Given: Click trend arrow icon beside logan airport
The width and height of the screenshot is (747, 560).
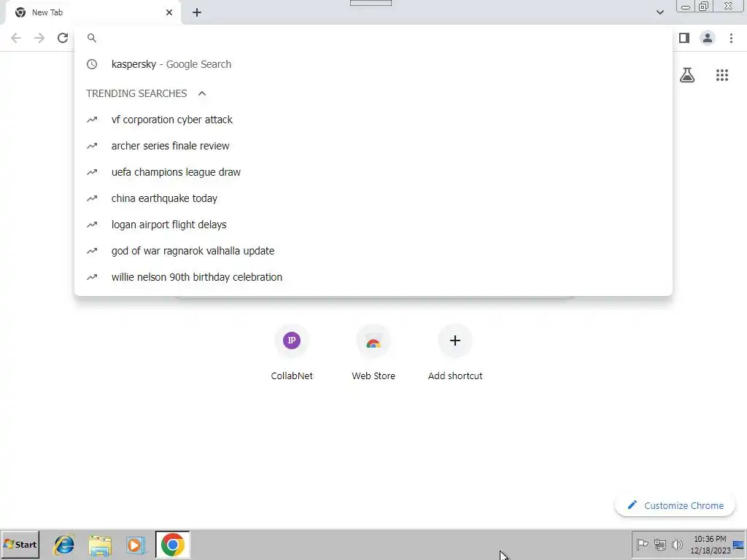Looking at the screenshot, I should tap(92, 225).
